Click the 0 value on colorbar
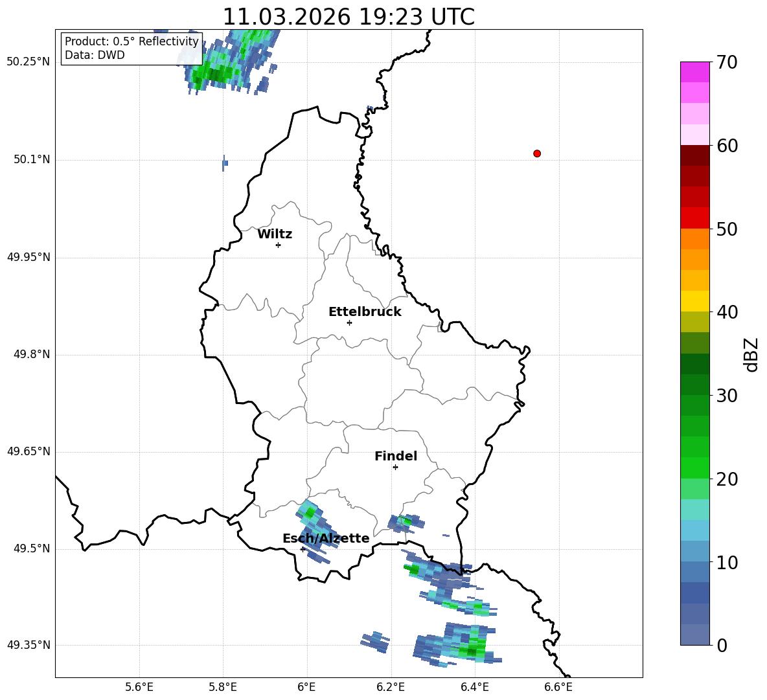767x700 pixels. tap(722, 646)
